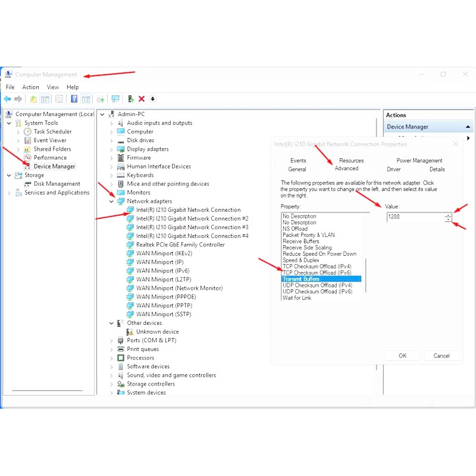Click the Print queues category icon
This screenshot has height=476, width=476.
coord(121,349)
